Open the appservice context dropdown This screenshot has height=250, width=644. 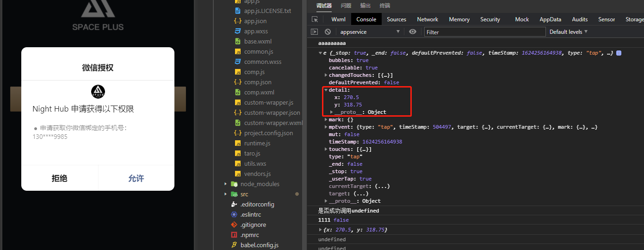coord(370,32)
